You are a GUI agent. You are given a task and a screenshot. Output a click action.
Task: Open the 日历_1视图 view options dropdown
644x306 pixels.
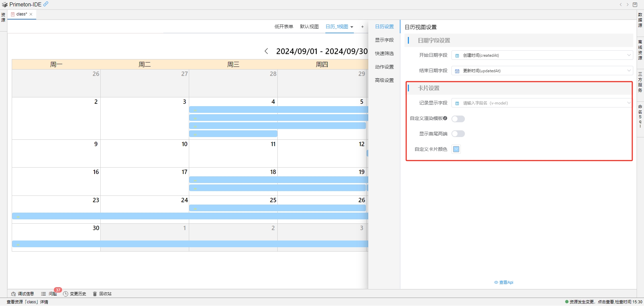pos(352,27)
